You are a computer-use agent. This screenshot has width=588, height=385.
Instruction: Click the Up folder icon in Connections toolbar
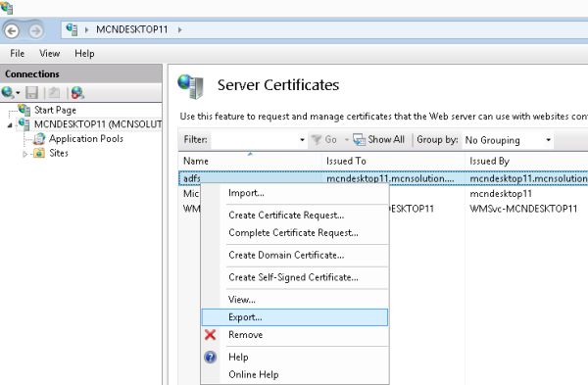click(x=54, y=93)
